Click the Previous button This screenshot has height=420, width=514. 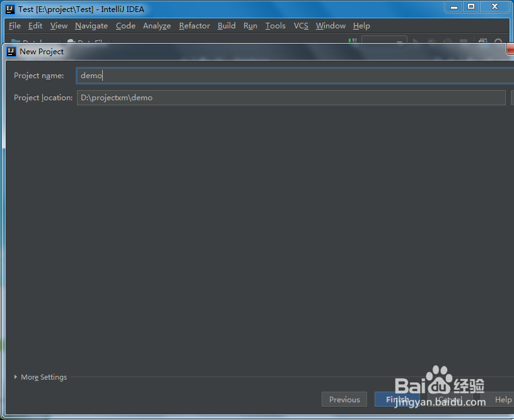tap(344, 399)
